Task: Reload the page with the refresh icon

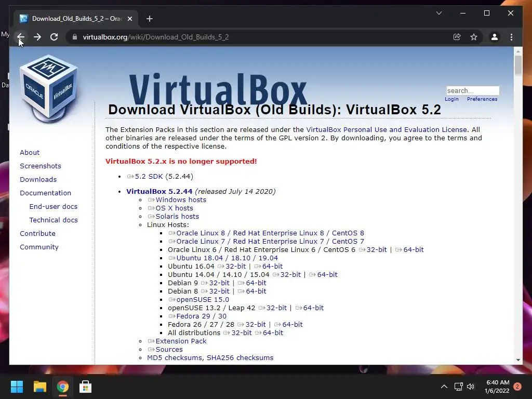Action: tap(54, 37)
